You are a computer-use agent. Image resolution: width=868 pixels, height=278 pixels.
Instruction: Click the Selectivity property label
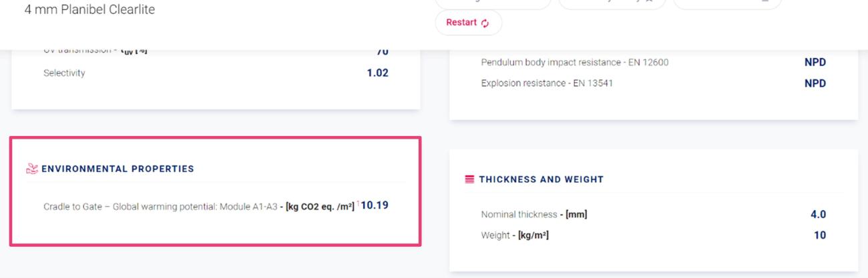pos(64,73)
